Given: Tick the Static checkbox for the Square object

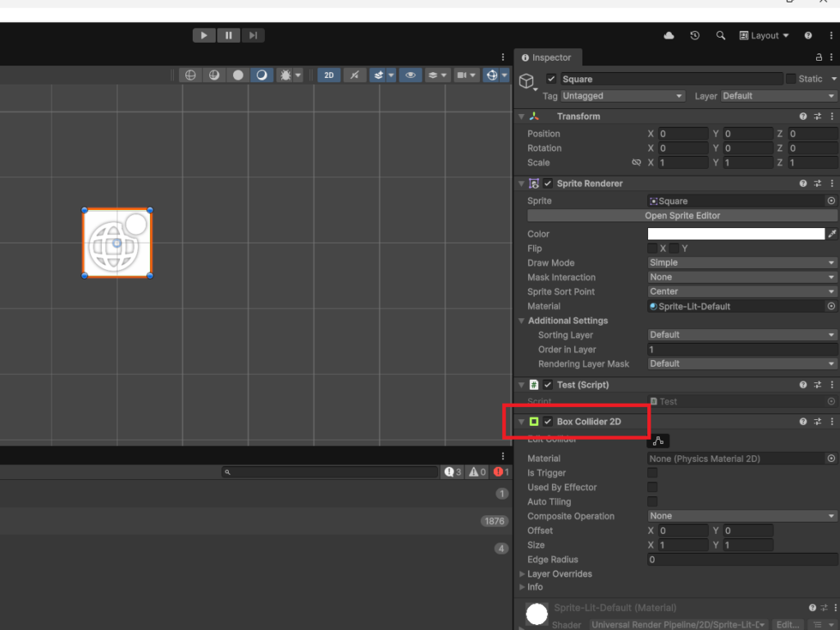Looking at the screenshot, I should tap(791, 79).
